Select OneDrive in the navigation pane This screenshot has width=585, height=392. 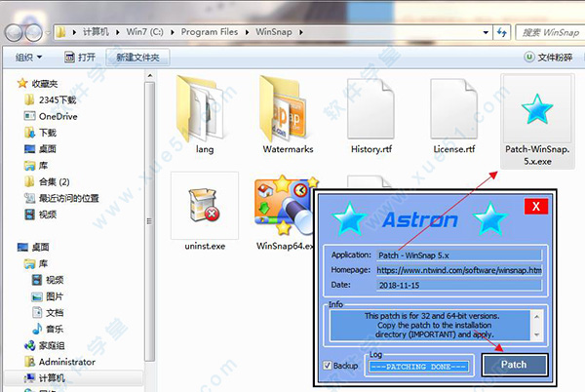57,116
